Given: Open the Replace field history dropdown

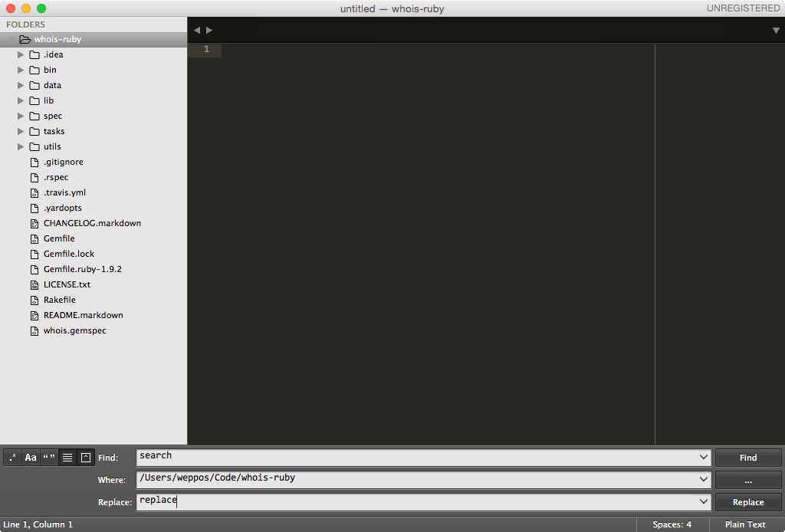Looking at the screenshot, I should point(703,502).
